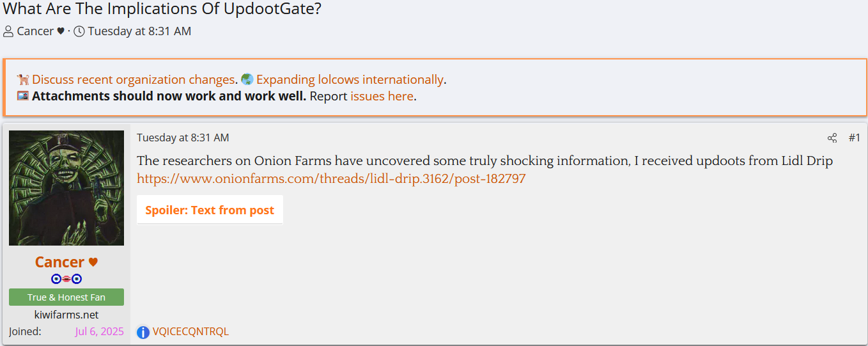
Task: Click the post timestamp above the message
Action: (183, 138)
